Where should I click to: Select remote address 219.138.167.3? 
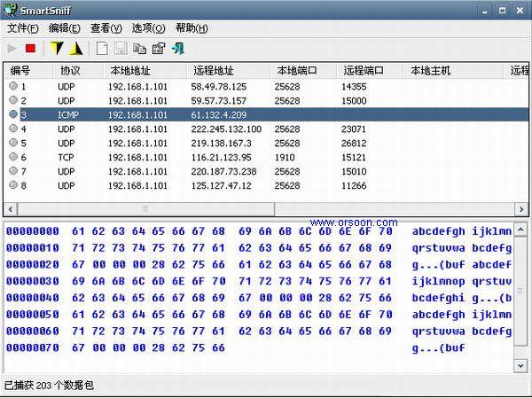point(221,144)
